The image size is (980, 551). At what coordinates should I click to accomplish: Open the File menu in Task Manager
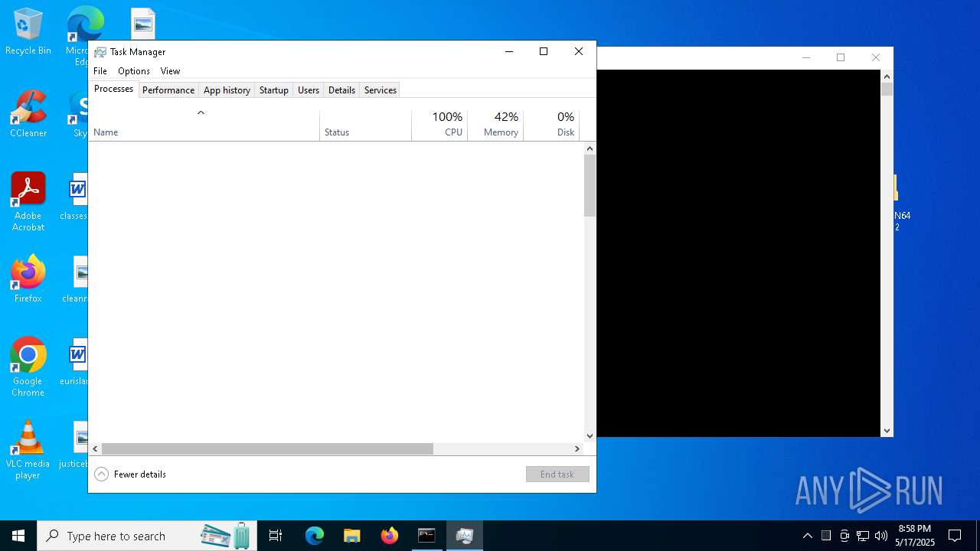pos(100,71)
